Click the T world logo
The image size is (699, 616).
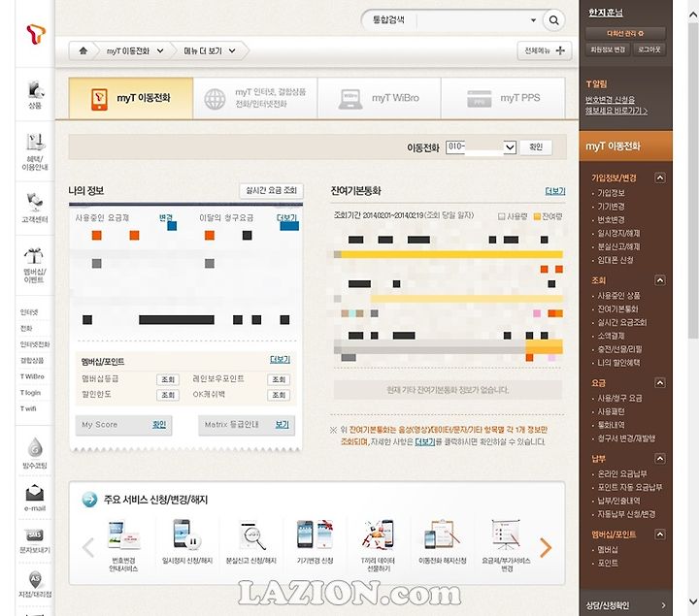(36, 34)
